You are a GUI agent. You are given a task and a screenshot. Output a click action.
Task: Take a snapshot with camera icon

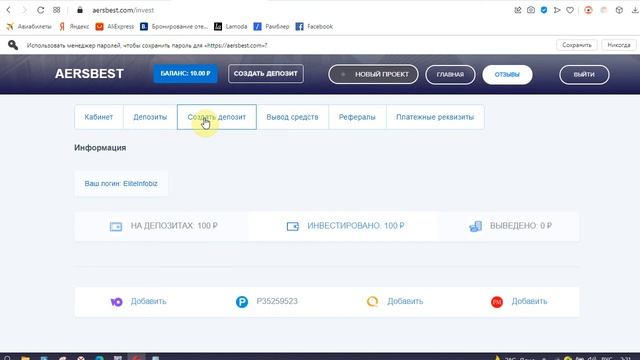point(531,10)
